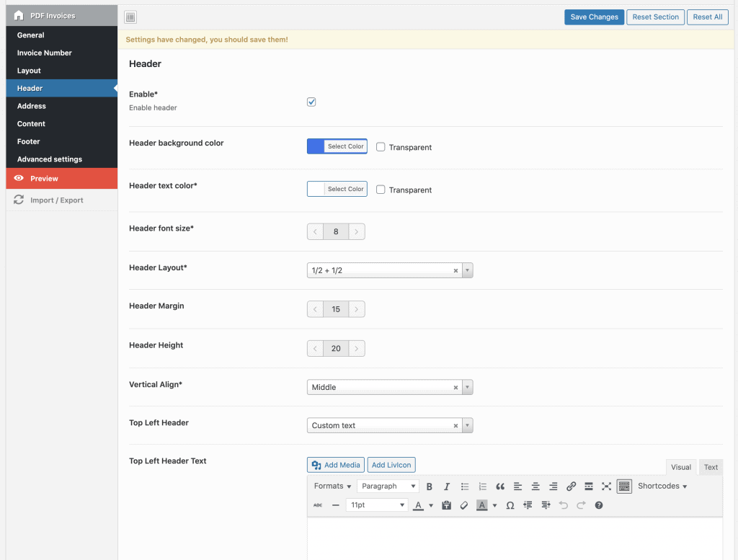Toggle bold formatting in the editor
This screenshot has width=738, height=560.
pos(430,486)
